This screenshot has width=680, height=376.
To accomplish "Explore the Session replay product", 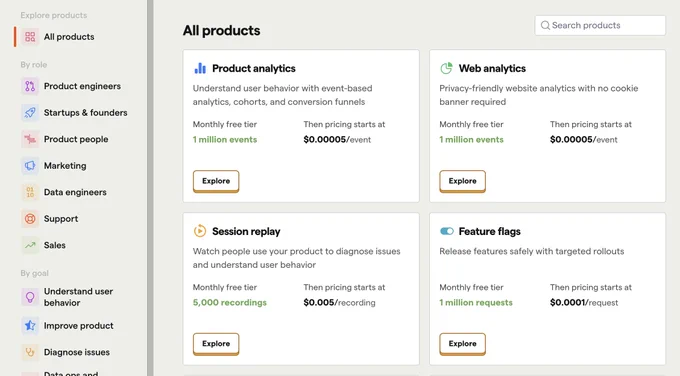I will tap(216, 344).
